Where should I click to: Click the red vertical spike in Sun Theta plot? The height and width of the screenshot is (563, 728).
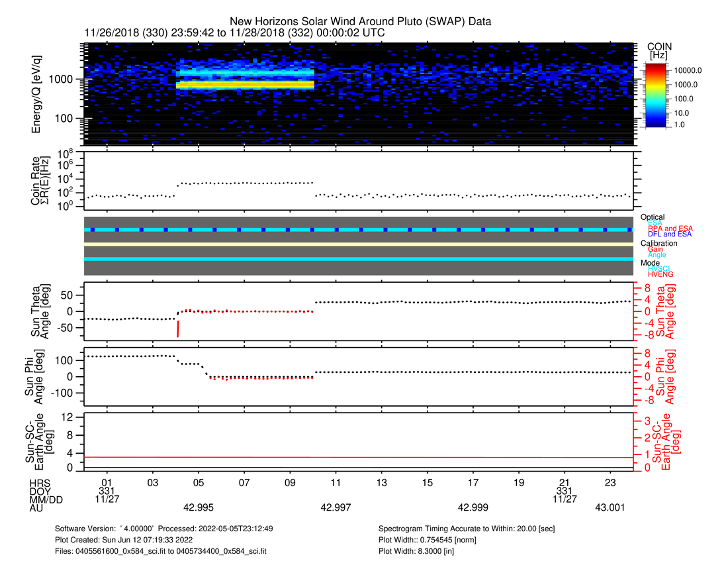178,329
